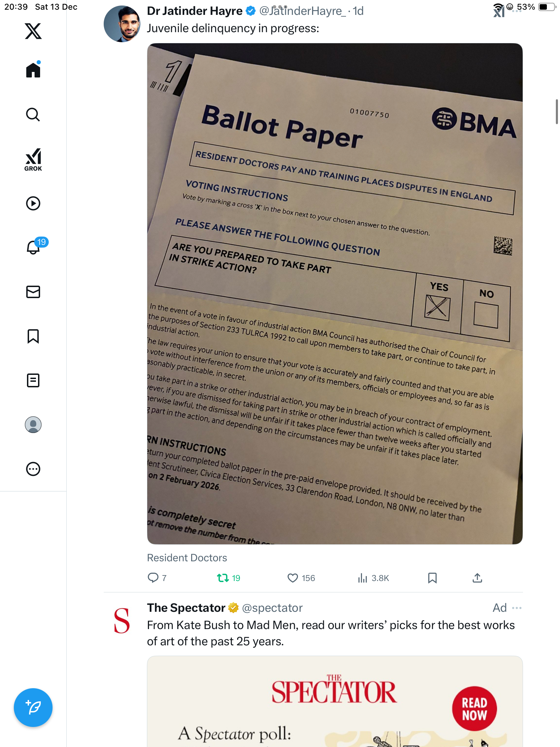The height and width of the screenshot is (747, 560).
Task: Like Dr Jatinder Hayre's post
Action: (x=293, y=578)
